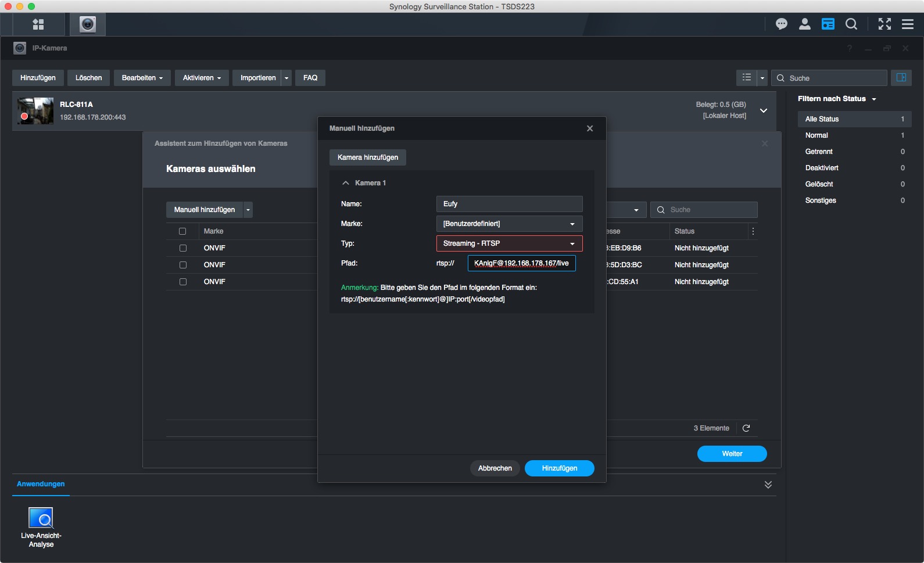The width and height of the screenshot is (924, 563).
Task: Click the Name input field with Eufy
Action: (509, 204)
